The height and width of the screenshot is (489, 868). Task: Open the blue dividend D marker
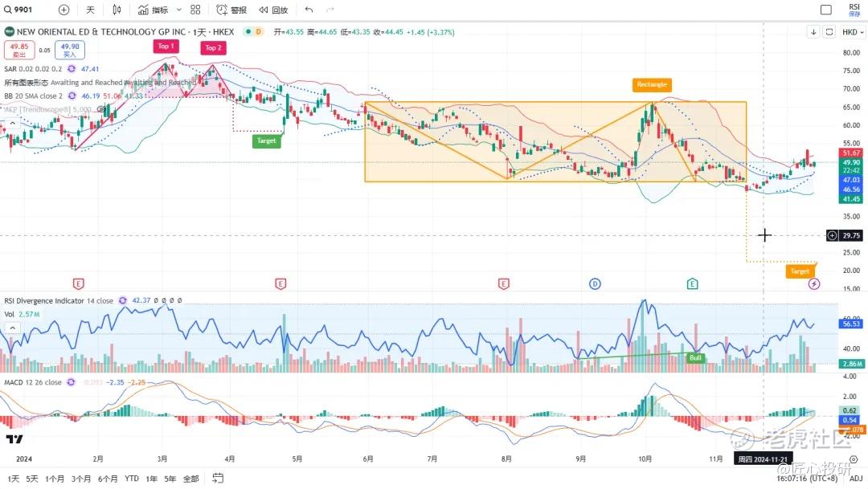point(595,283)
